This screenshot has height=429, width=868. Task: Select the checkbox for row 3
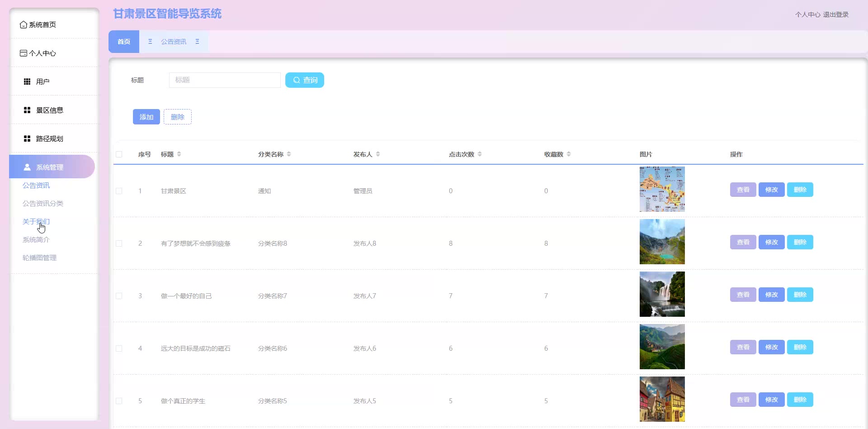[x=119, y=296]
